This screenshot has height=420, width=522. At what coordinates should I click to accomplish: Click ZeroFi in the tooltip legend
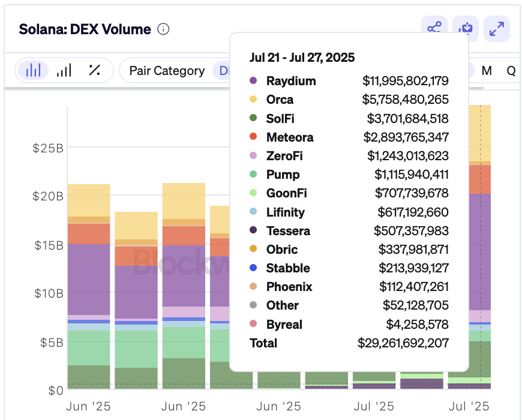284,156
